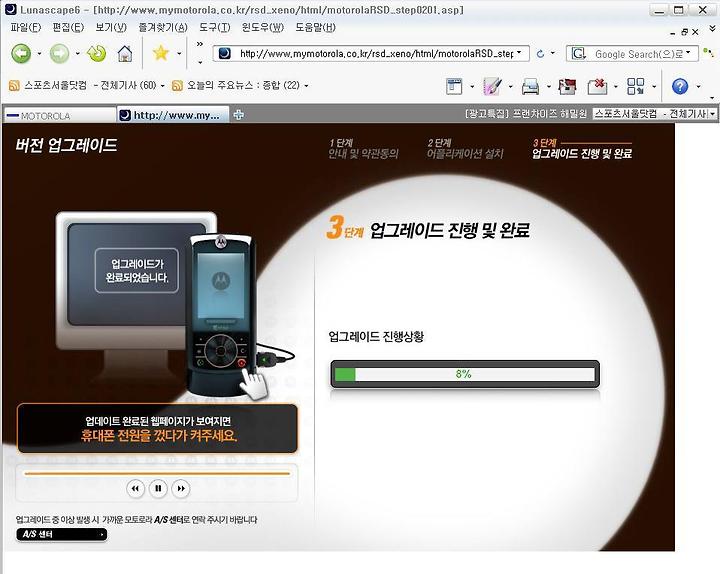
Task: Open a new tab with the plus icon
Action: [238, 115]
